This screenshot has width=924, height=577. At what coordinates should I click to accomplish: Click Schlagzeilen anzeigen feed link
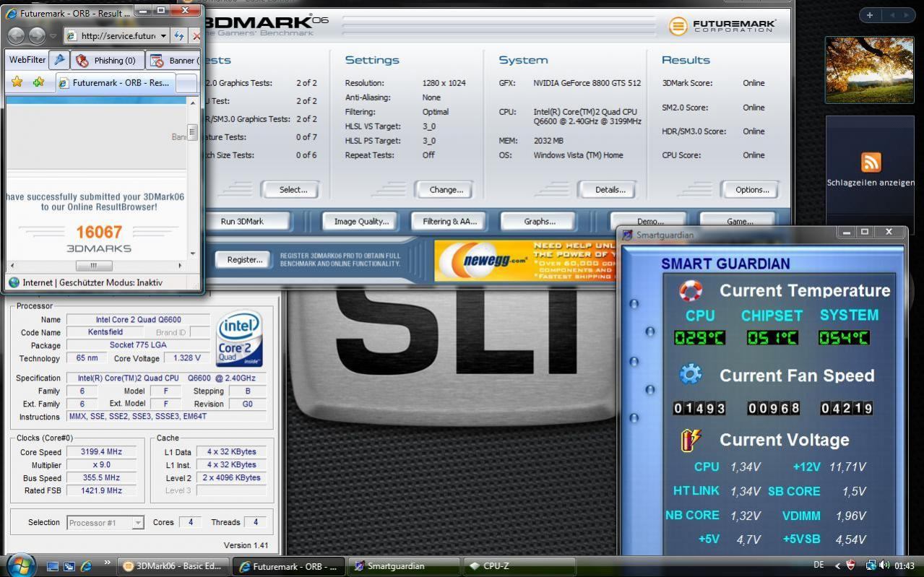[x=871, y=183]
